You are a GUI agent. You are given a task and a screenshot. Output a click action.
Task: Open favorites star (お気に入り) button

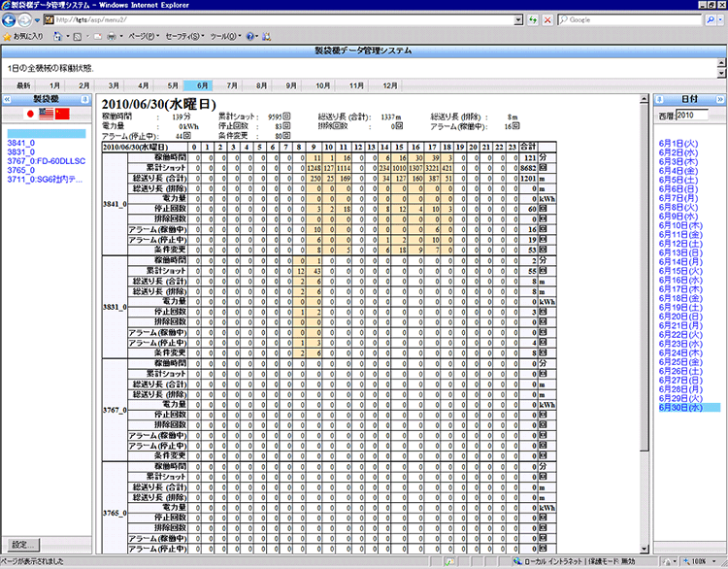coord(25,36)
